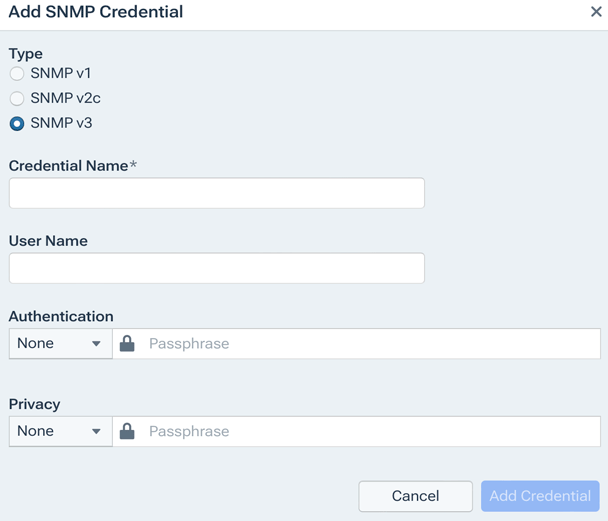Click into the User Name input box
Screen dimensions: 608x521
(216, 268)
